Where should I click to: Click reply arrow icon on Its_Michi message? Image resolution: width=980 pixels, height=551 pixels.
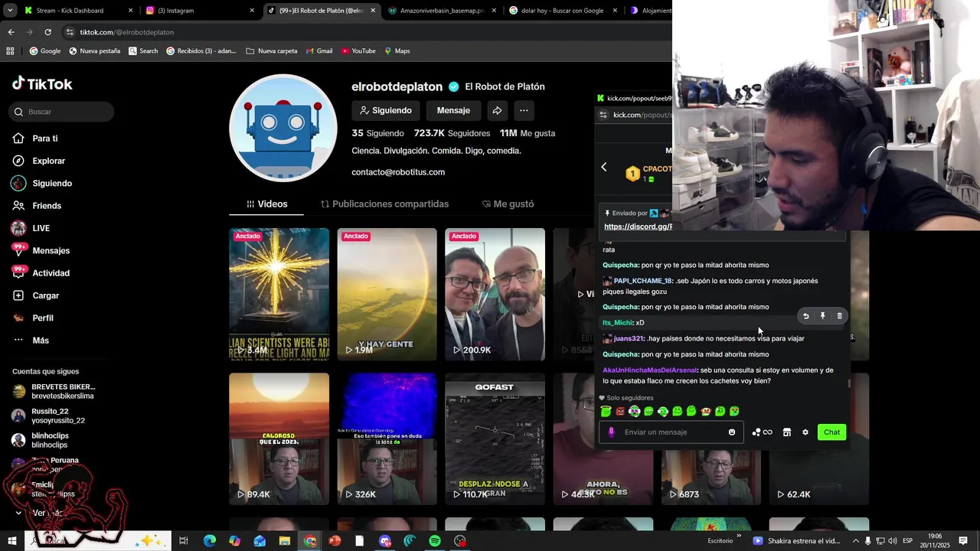point(805,316)
